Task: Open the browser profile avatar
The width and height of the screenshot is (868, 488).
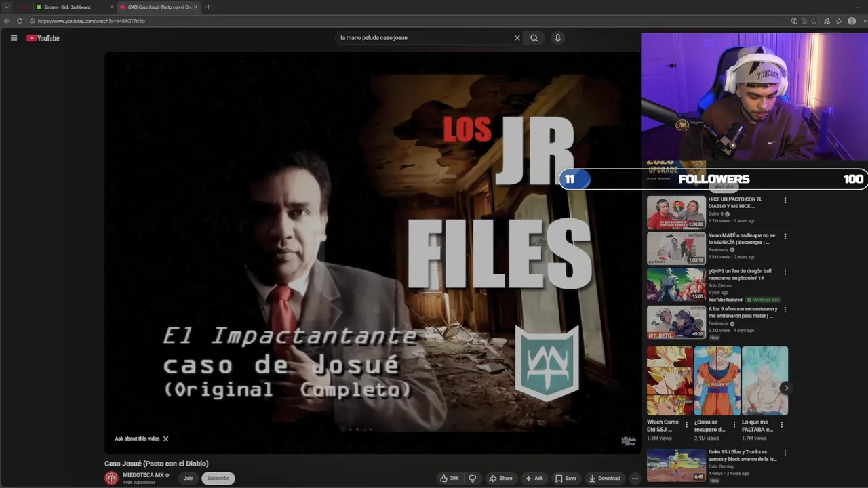Action: pos(852,21)
